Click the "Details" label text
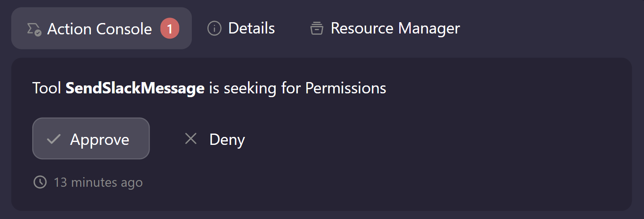The width and height of the screenshot is (644, 219). pyautogui.click(x=251, y=28)
